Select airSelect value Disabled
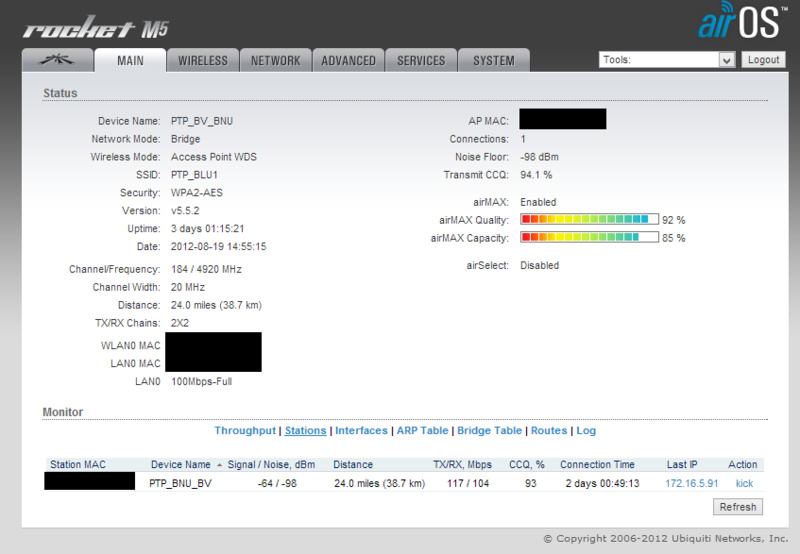 tap(539, 265)
